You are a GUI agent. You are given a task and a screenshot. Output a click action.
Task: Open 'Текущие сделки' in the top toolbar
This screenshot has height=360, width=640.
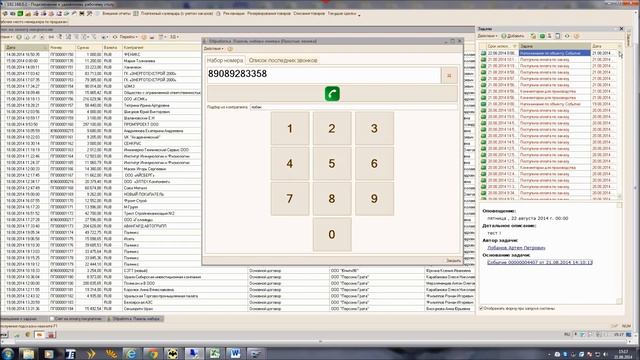pyautogui.click(x=342, y=13)
